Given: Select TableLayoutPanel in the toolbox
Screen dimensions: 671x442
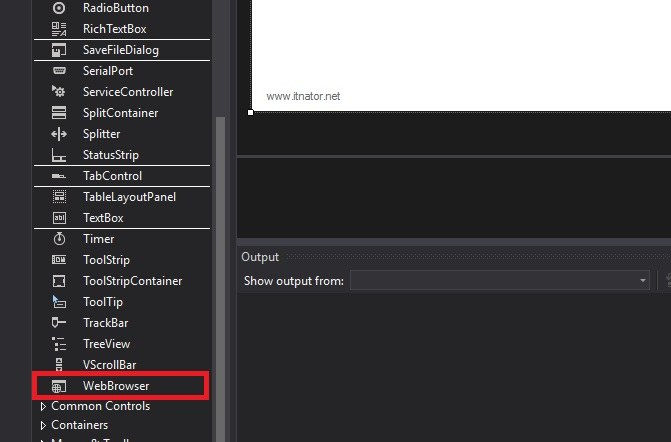Looking at the screenshot, I should (x=129, y=197).
